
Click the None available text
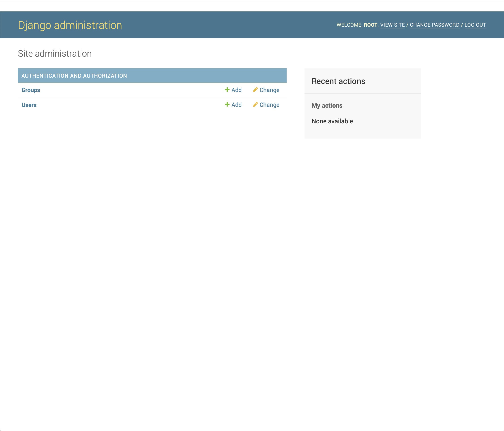332,121
